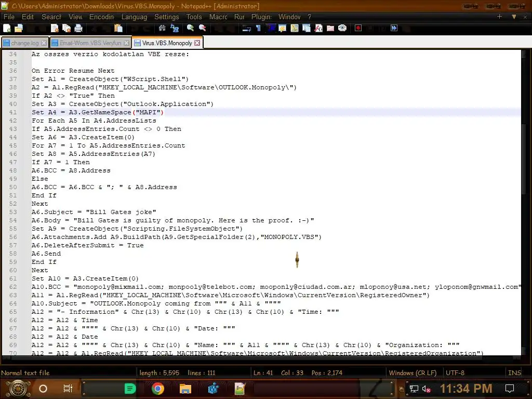Open the Plugins menu
Screen dimensions: 532x399
[261, 17]
